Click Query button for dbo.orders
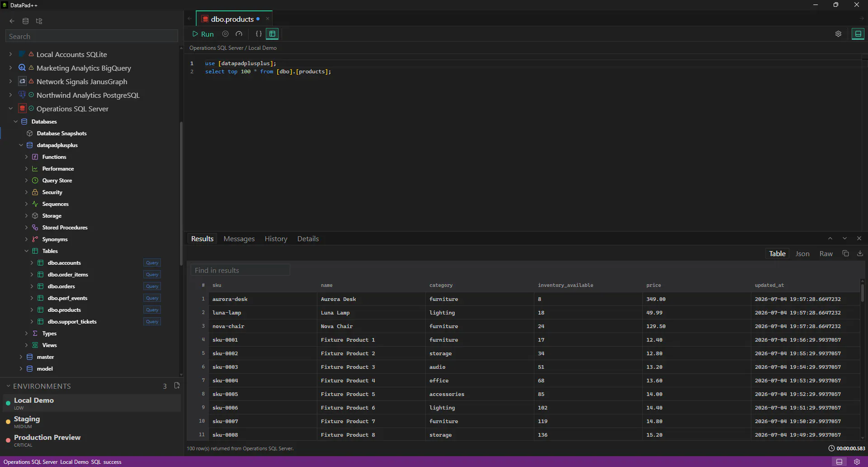This screenshot has height=467, width=868. pos(152,286)
